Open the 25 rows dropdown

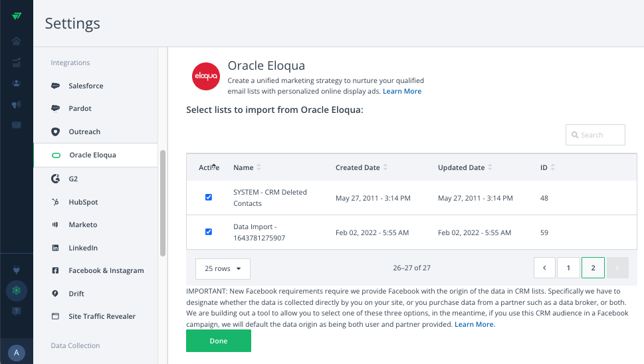[x=223, y=268]
